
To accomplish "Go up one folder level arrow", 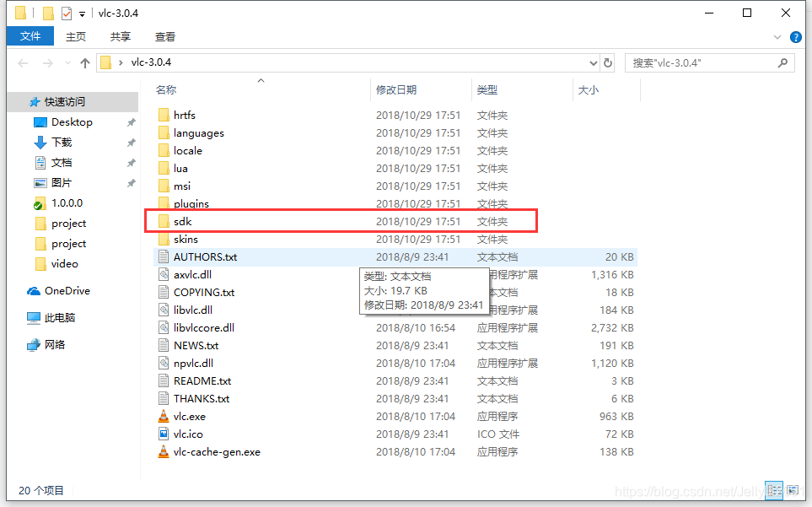I will (x=85, y=62).
